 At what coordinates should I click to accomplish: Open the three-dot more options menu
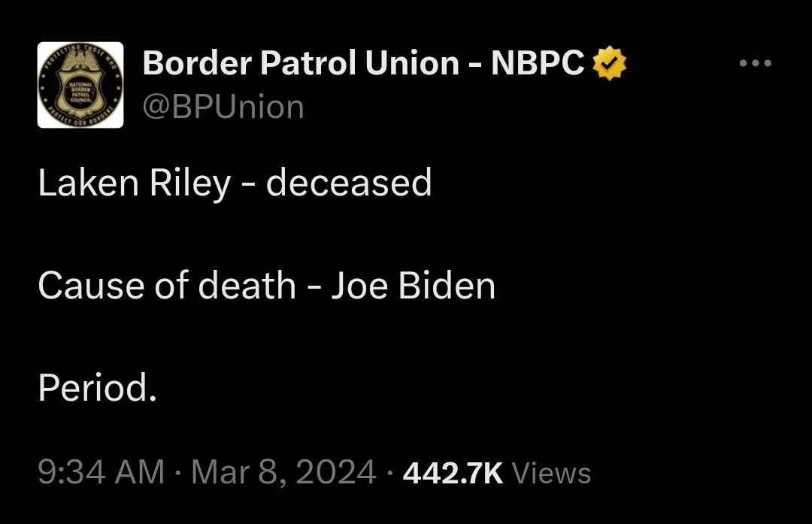coord(755,64)
